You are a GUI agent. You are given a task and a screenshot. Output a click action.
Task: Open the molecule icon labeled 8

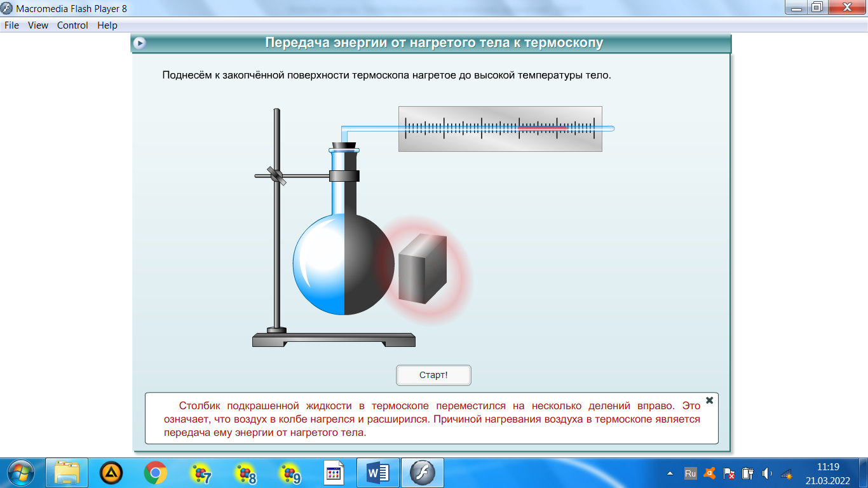point(245,473)
